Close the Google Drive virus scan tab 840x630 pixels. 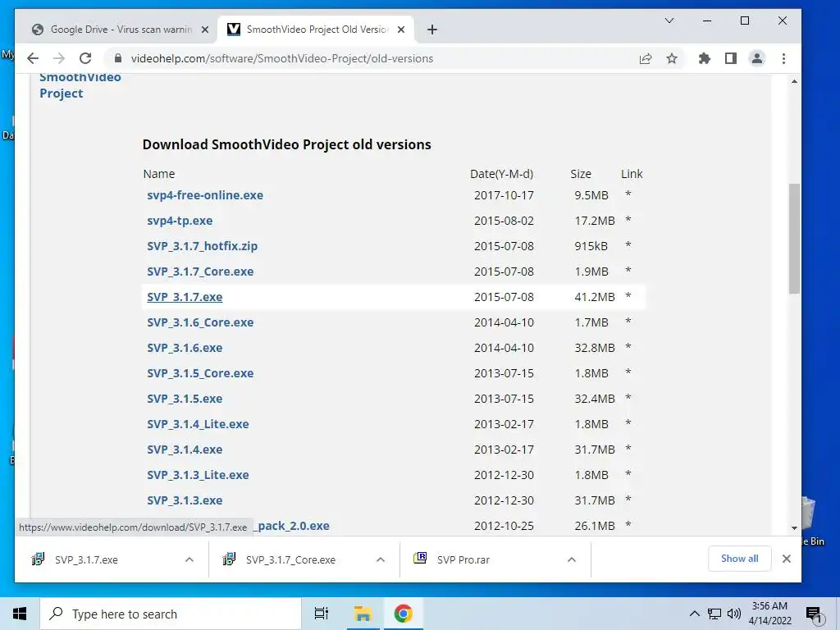[204, 30]
